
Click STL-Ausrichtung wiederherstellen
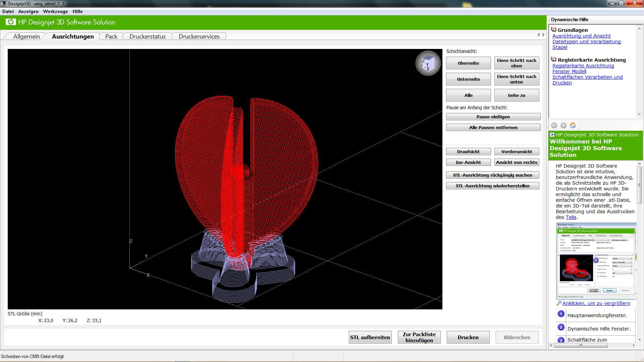pos(492,186)
